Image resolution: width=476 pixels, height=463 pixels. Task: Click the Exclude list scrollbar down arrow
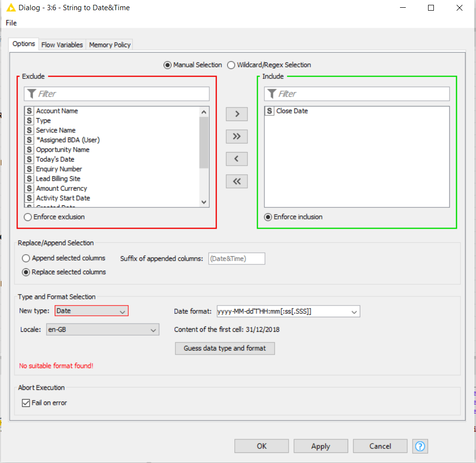click(204, 202)
